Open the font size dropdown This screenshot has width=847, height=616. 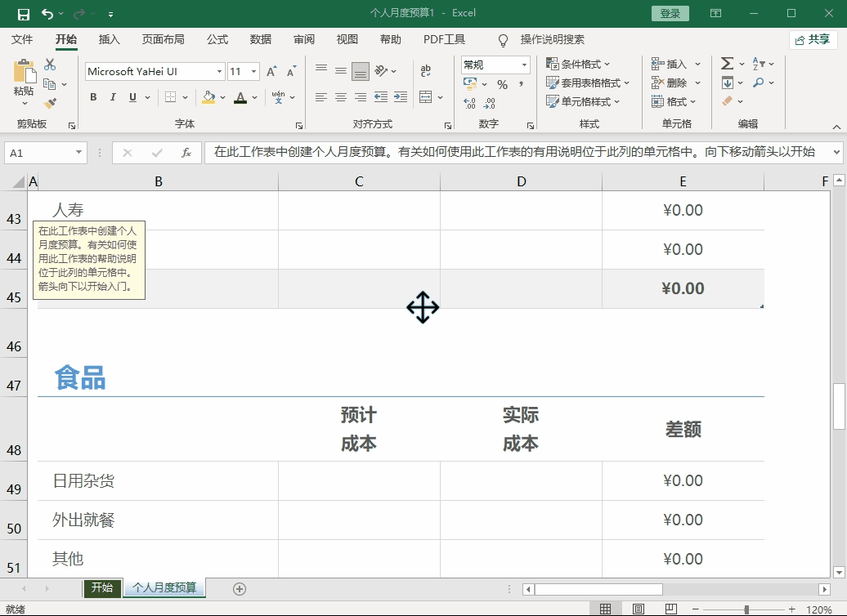tap(253, 71)
